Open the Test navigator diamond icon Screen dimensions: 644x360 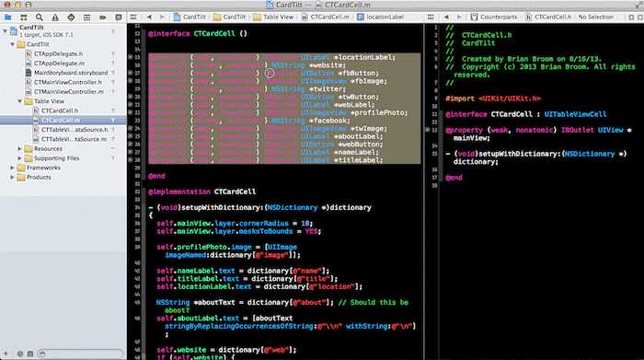tap(71, 17)
